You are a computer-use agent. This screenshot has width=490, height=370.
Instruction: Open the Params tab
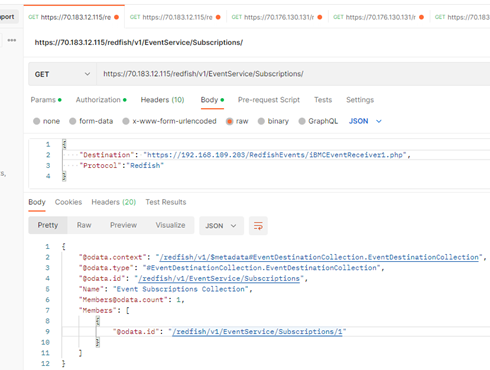pyautogui.click(x=46, y=100)
